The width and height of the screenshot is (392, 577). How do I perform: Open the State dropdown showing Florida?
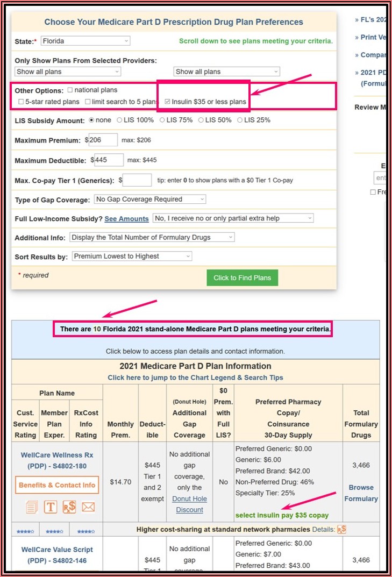pyautogui.click(x=85, y=41)
